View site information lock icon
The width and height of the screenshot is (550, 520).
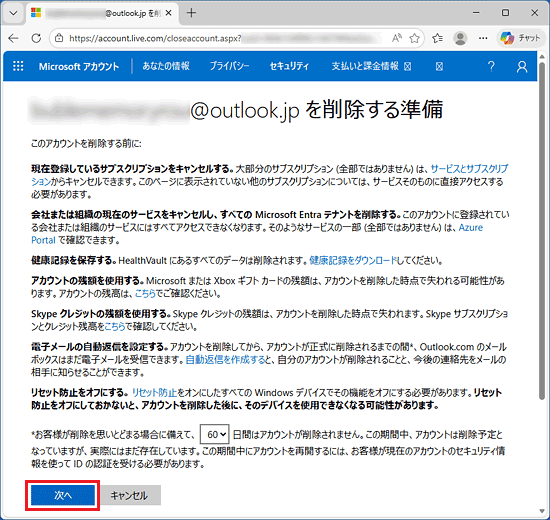coord(59,38)
